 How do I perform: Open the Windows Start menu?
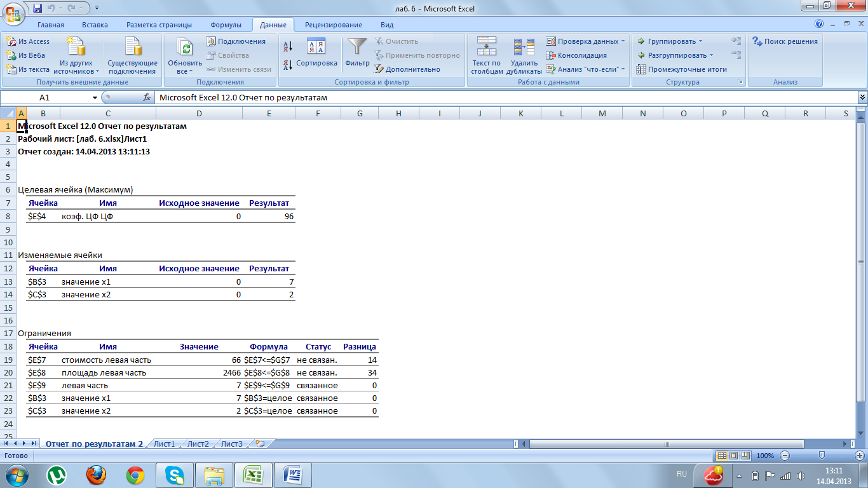tap(17, 475)
